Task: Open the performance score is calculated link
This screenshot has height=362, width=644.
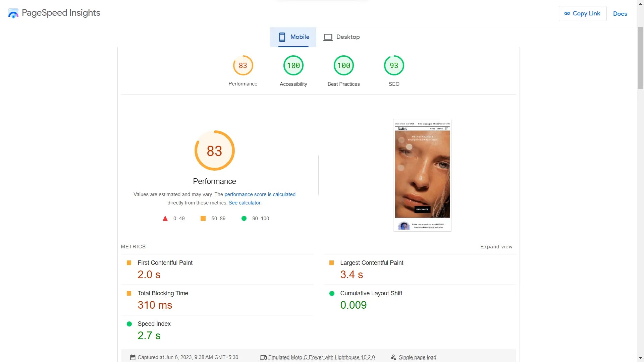Action: 260,194
